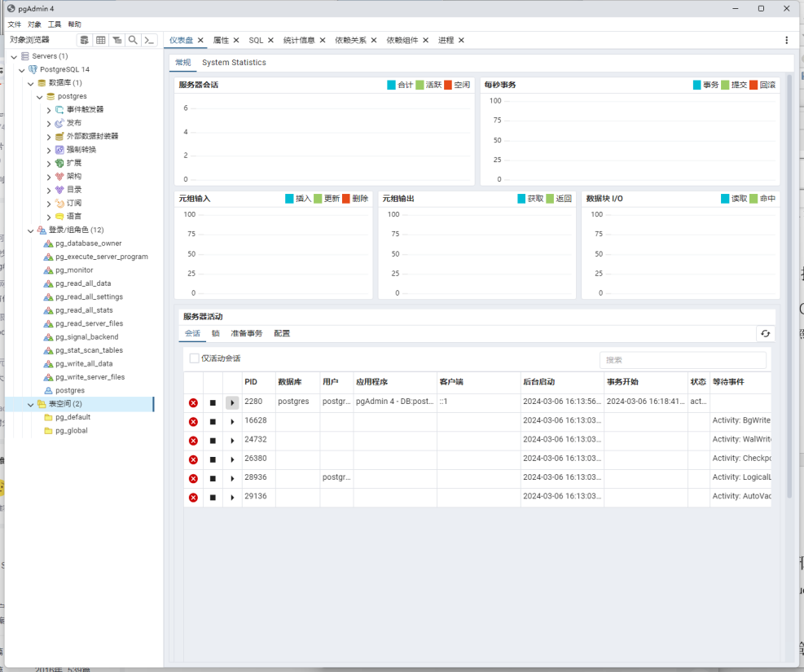Switch to the 锁 activity tab
Viewport: 804px width, 672px height.
click(216, 333)
